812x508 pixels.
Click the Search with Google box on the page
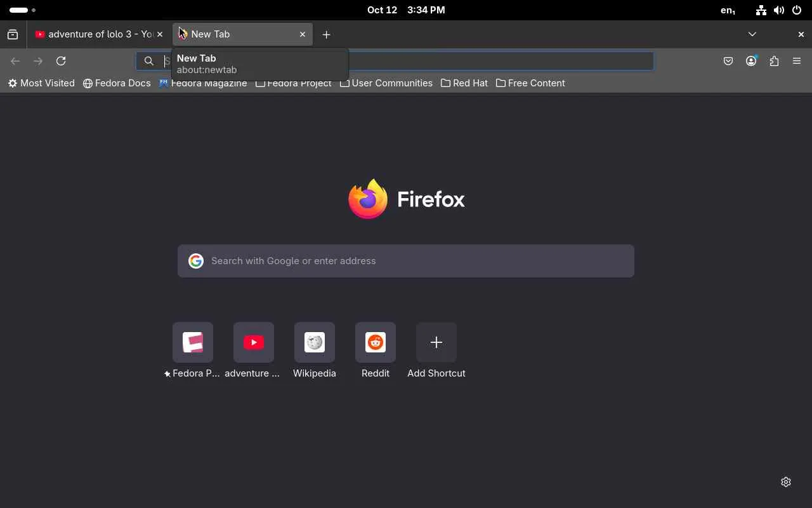click(406, 261)
